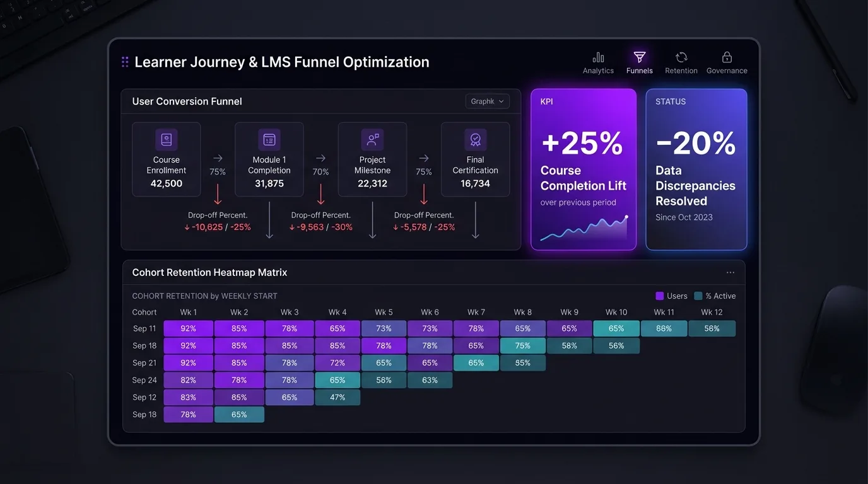Click the Wk 1 column header
The height and width of the screenshot is (484, 868).
click(x=189, y=312)
